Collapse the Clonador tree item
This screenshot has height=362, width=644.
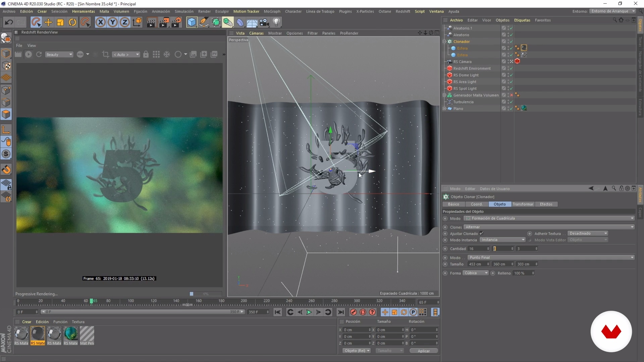[444, 42]
